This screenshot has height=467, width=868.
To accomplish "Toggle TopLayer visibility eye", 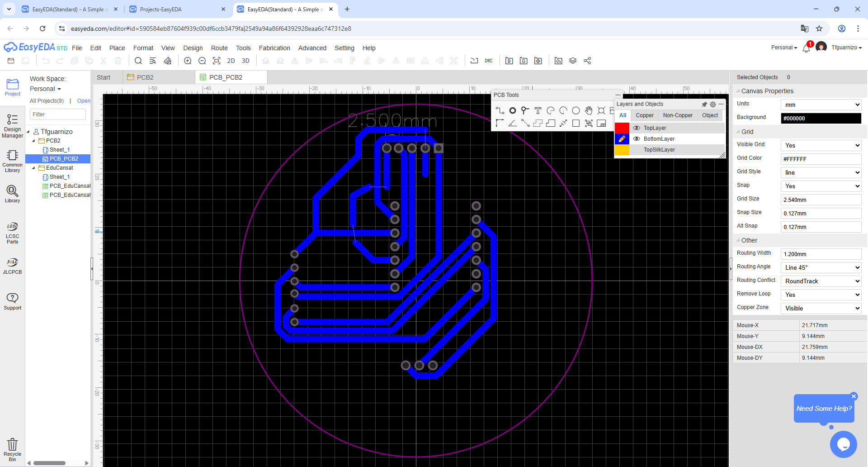I will 637,128.
